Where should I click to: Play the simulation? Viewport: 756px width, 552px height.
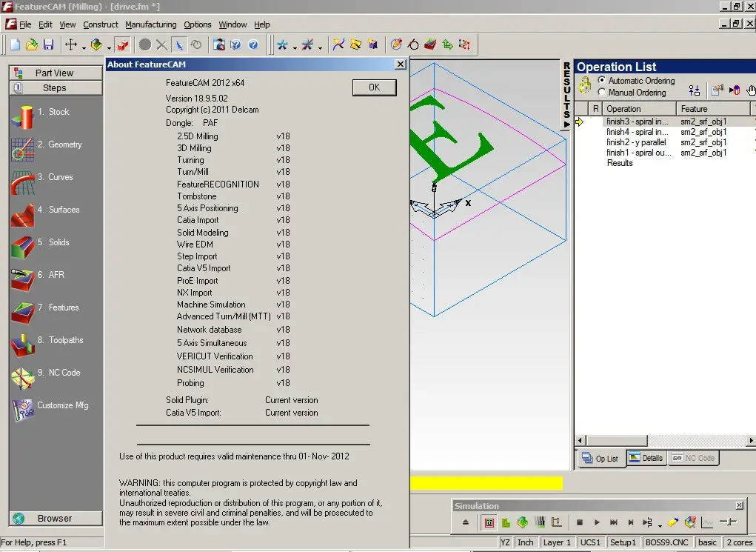[596, 522]
